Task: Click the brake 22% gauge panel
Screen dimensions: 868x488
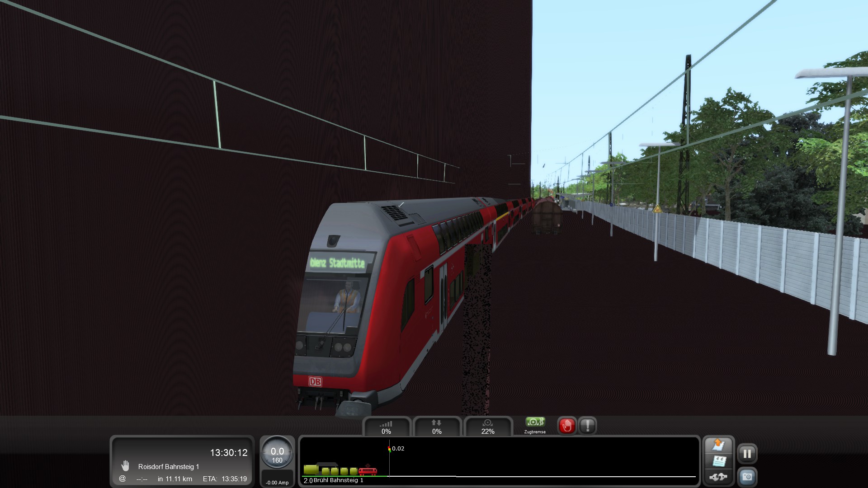Action: coord(488,427)
